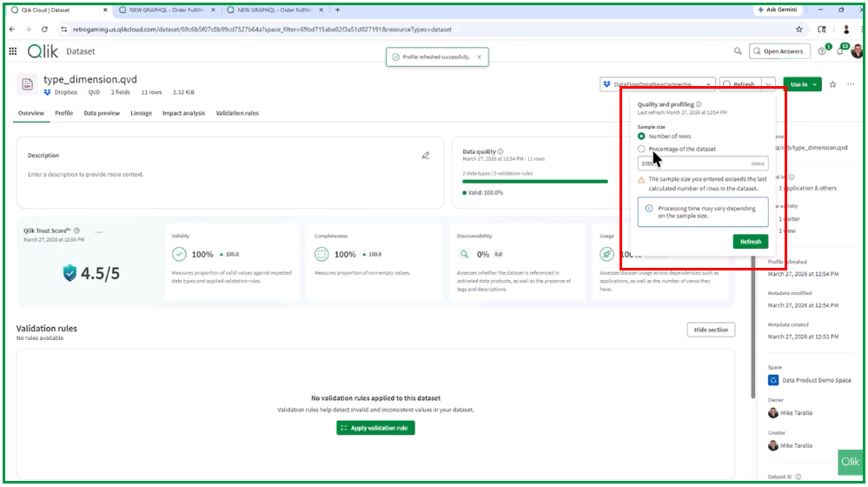Switch to the Data preview tab
868x487 pixels.
102,113
